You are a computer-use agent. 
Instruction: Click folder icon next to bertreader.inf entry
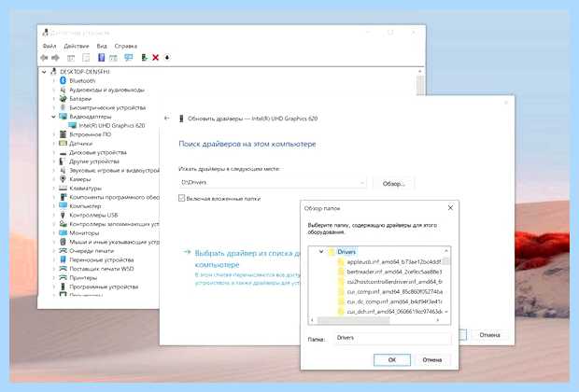tap(341, 272)
